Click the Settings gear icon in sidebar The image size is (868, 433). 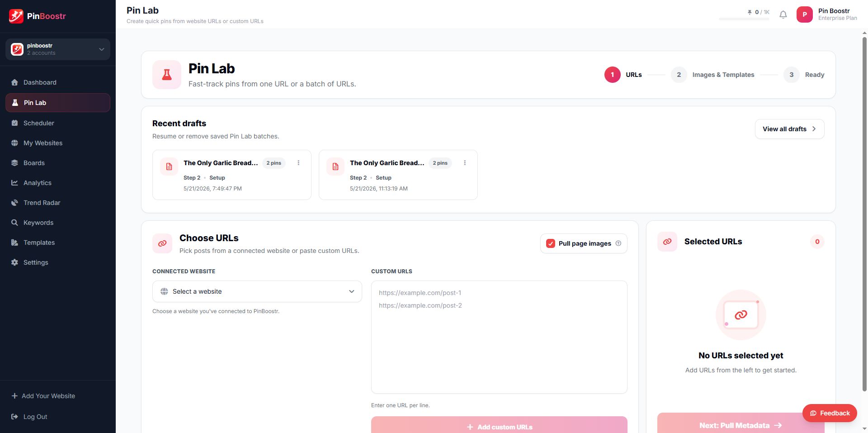pyautogui.click(x=14, y=262)
